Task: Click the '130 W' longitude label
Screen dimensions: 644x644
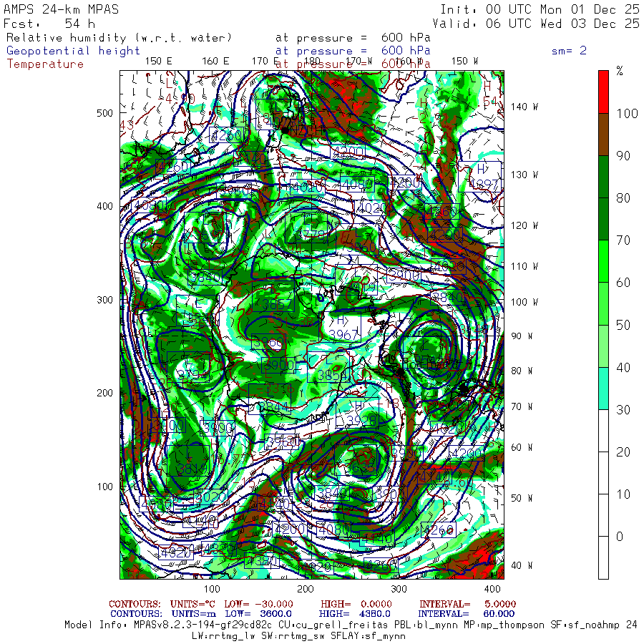Action: click(x=524, y=175)
